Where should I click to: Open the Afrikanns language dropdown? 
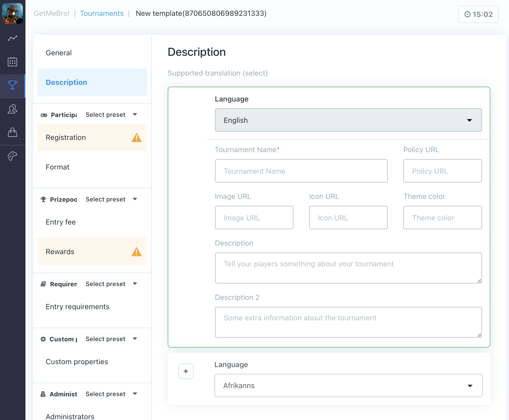pos(348,385)
